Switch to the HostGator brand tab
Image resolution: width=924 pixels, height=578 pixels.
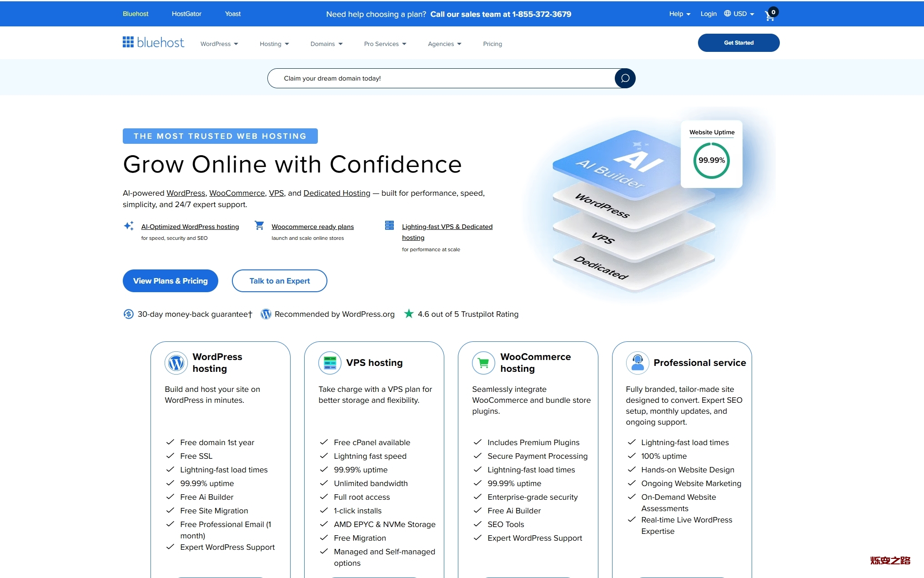[x=186, y=14]
